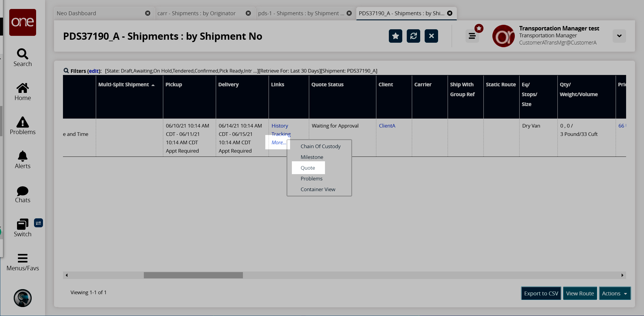Viewport: 644px width, 316px height.
Task: Click the 'Dry Van' equipment cell
Action: click(531, 126)
